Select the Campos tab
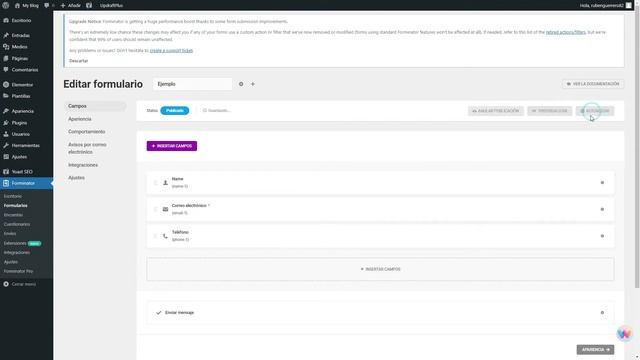The image size is (640, 360). (95, 106)
